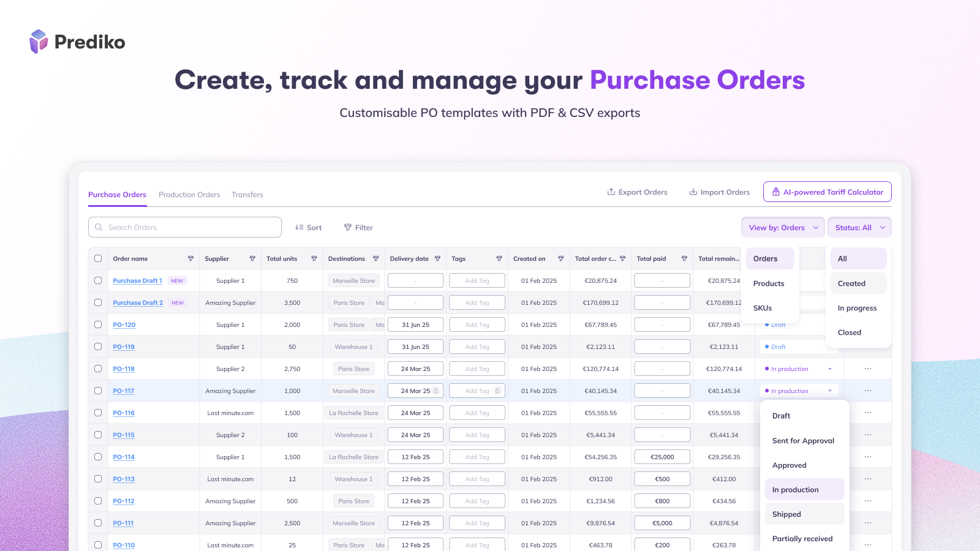Open the three-dot menu for PO-118
This screenshot has width=980, height=551.
(868, 369)
